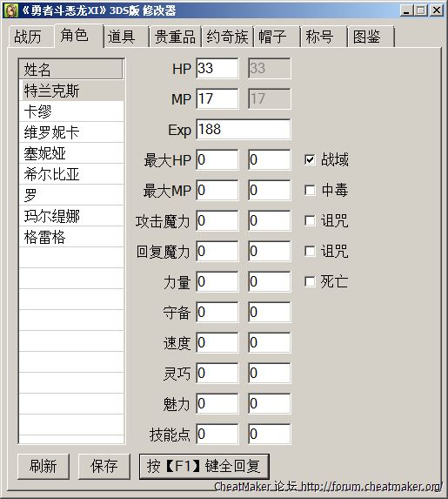Click the 按【F1】键全回复 button
This screenshot has width=448, height=499.
click(x=204, y=466)
